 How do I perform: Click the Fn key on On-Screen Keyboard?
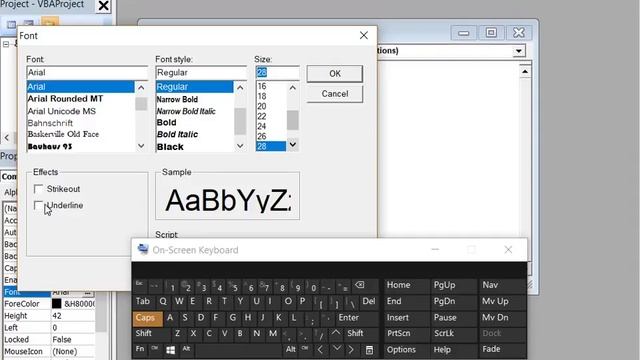(140, 349)
